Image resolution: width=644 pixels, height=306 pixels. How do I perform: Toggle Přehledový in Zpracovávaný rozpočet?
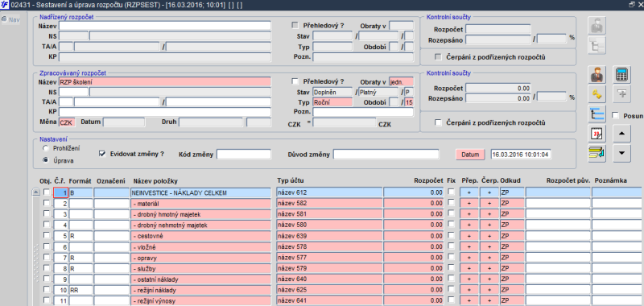click(295, 81)
